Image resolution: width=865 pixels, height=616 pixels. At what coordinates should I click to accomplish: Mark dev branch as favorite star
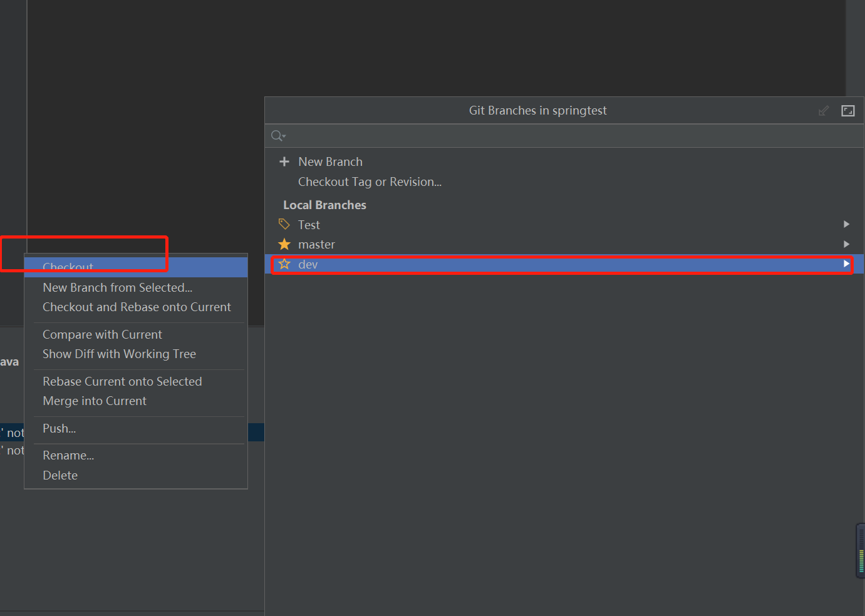(284, 264)
